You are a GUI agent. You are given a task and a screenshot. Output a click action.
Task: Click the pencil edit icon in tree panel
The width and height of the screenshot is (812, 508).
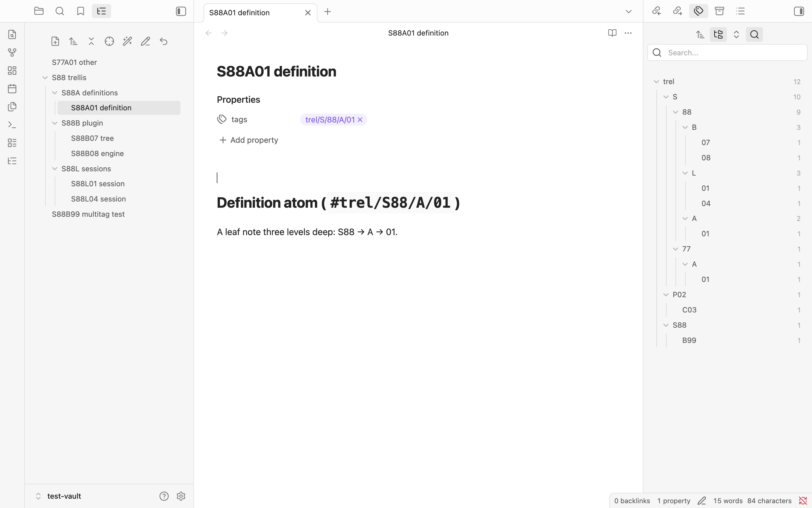(145, 41)
